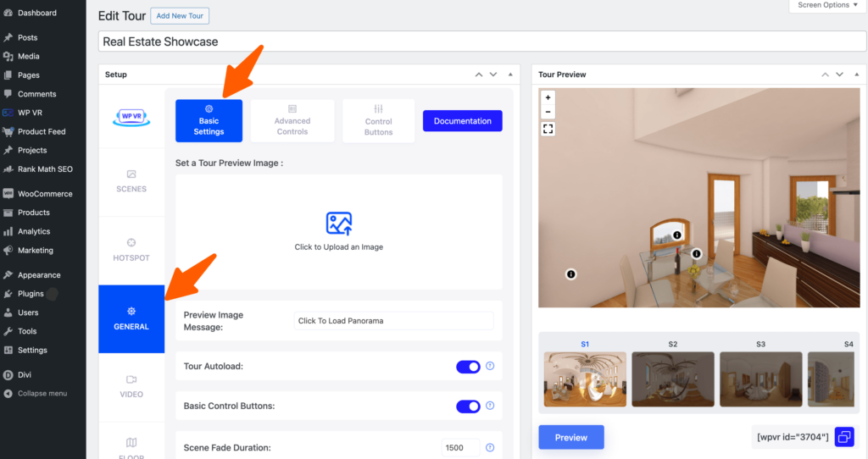Click the Preview Image Message input field
868x459 pixels.
tap(393, 321)
